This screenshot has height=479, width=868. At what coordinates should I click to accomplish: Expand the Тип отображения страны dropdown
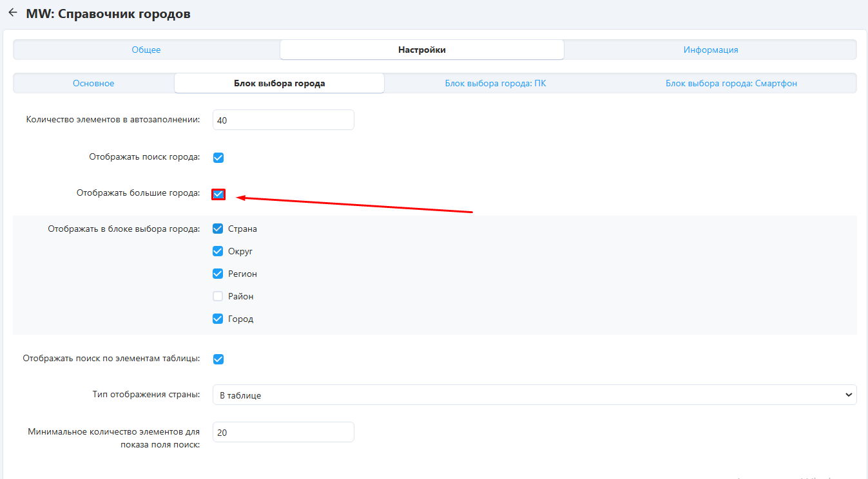point(534,395)
